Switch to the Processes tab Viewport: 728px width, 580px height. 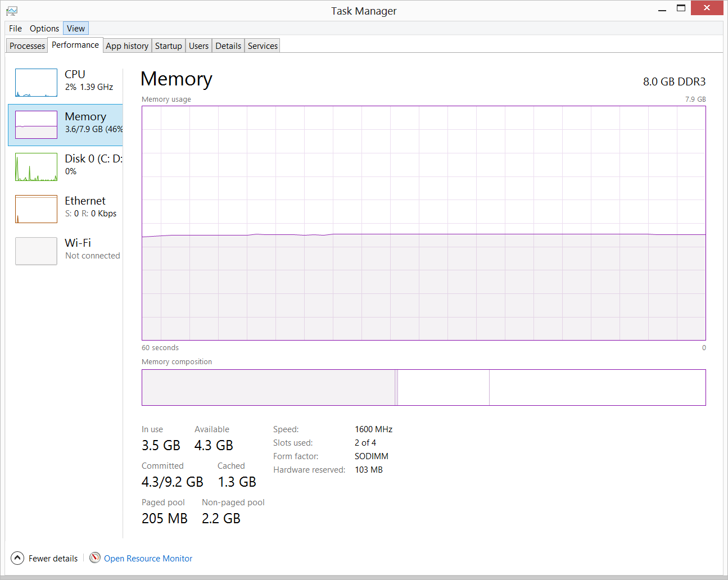[27, 46]
